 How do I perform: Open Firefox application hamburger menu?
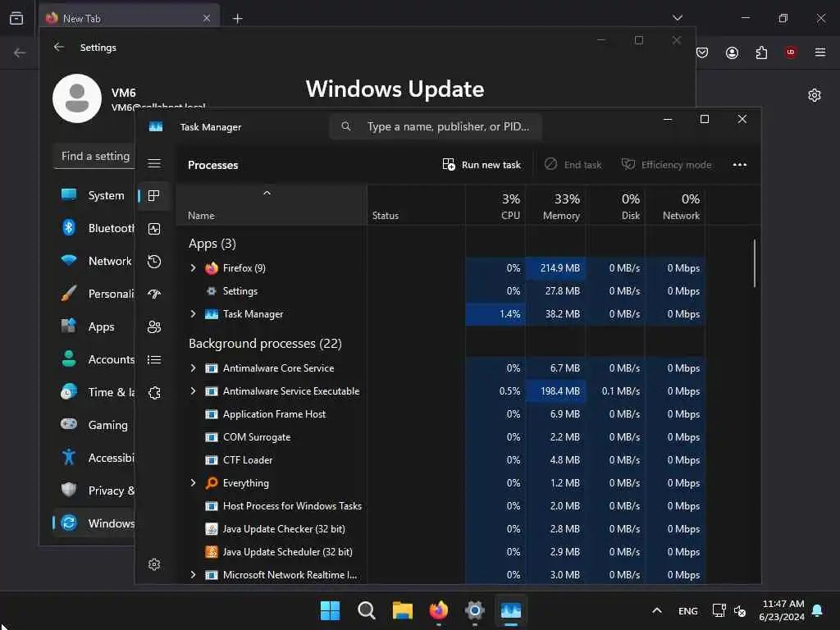820,52
